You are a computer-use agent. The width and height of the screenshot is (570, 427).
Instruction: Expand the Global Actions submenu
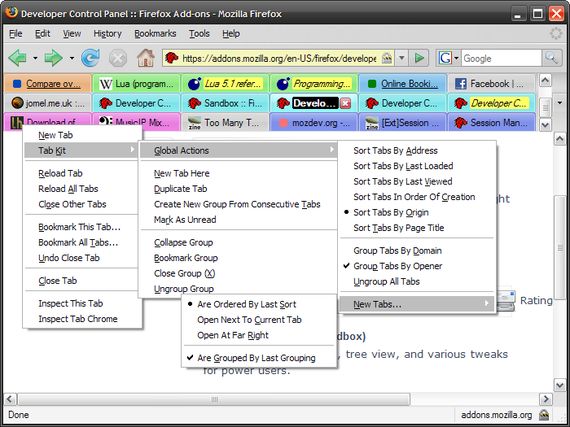click(x=238, y=150)
